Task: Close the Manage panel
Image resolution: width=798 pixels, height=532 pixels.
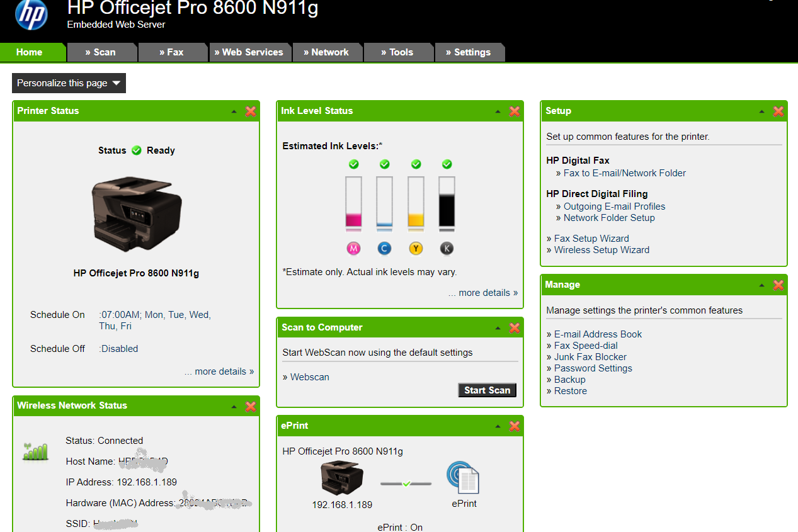Action: pyautogui.click(x=778, y=285)
